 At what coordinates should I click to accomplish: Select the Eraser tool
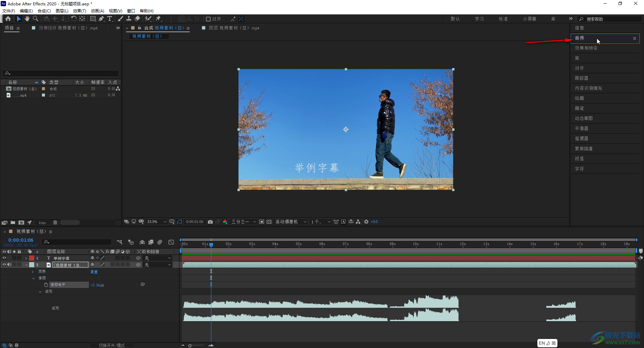137,19
